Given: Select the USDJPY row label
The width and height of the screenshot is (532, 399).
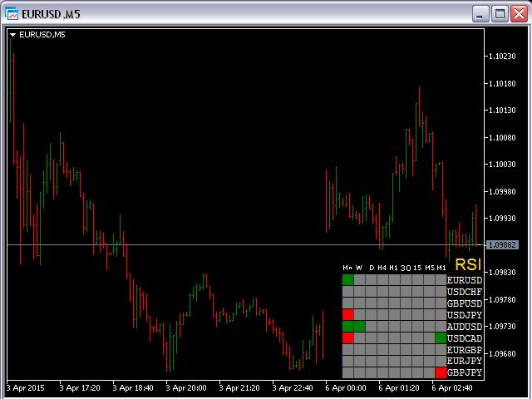Looking at the screenshot, I should point(465,315).
